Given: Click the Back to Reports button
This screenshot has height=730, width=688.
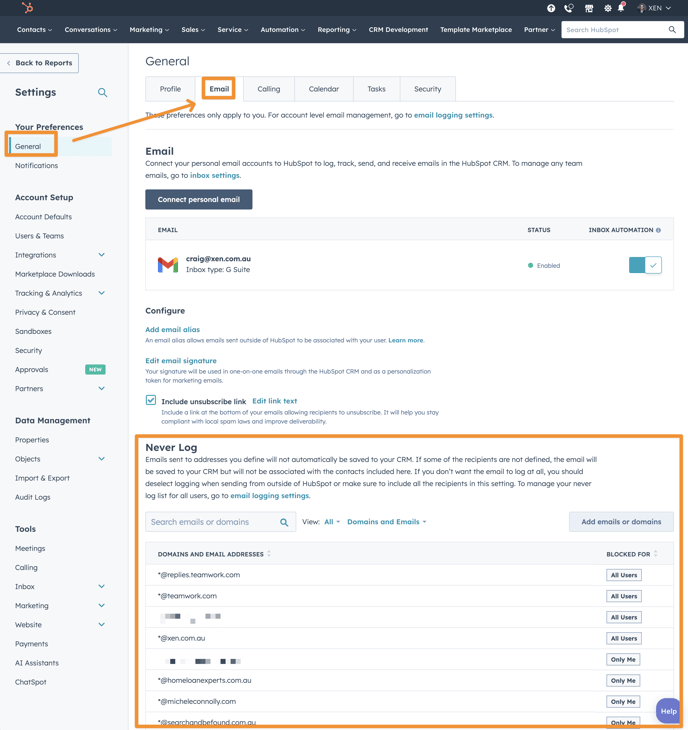Looking at the screenshot, I should pos(40,63).
